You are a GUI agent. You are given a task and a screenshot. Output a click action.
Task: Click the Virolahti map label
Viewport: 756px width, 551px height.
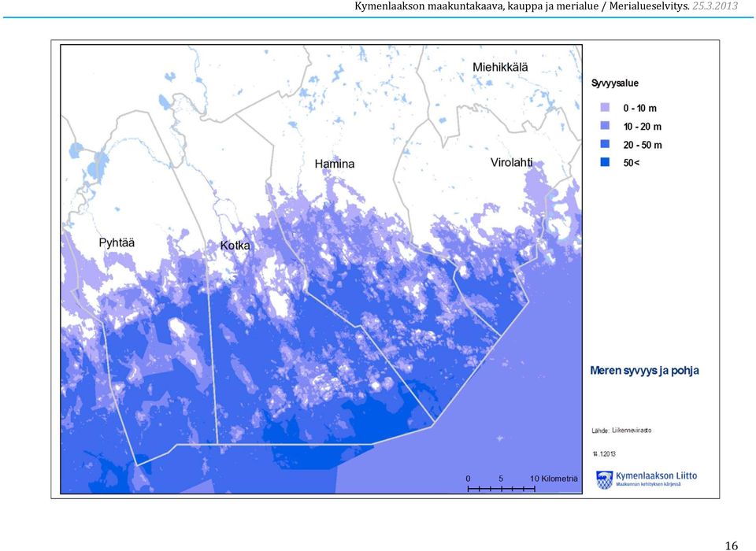512,162
